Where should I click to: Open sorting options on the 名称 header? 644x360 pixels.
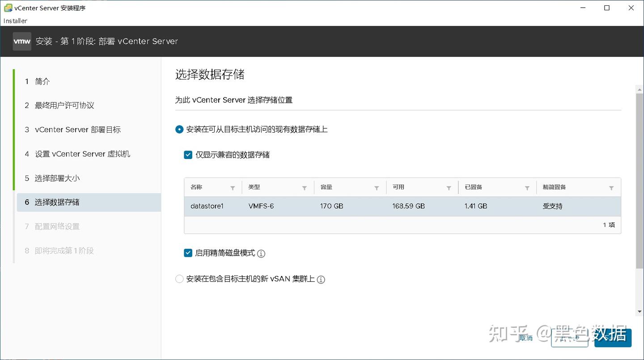pyautogui.click(x=197, y=187)
